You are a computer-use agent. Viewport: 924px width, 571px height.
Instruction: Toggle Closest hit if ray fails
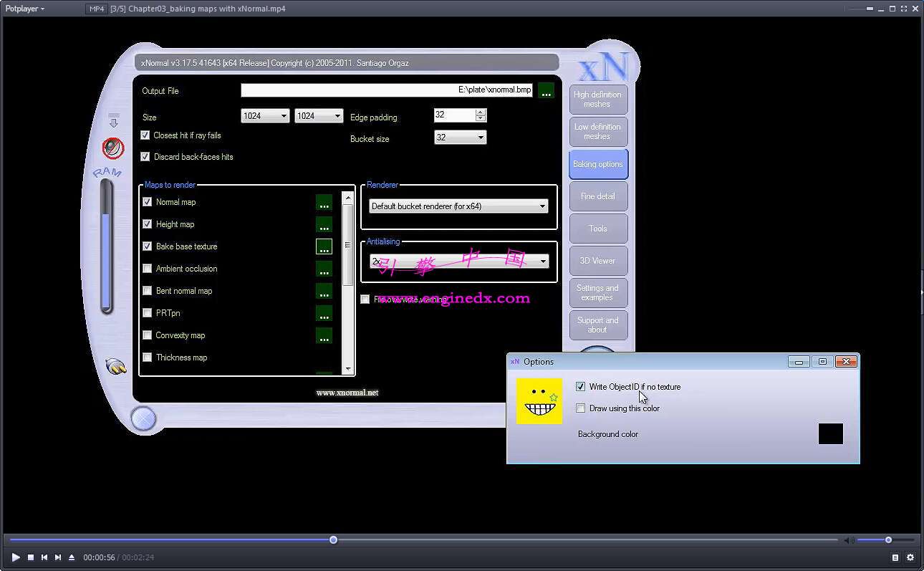tap(145, 135)
